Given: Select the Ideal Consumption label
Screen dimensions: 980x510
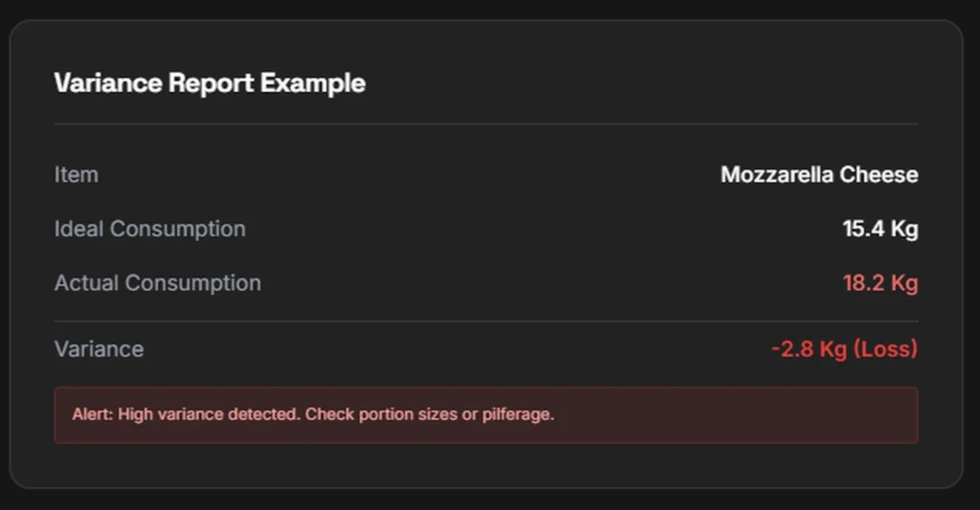Looking at the screenshot, I should pyautogui.click(x=149, y=230).
